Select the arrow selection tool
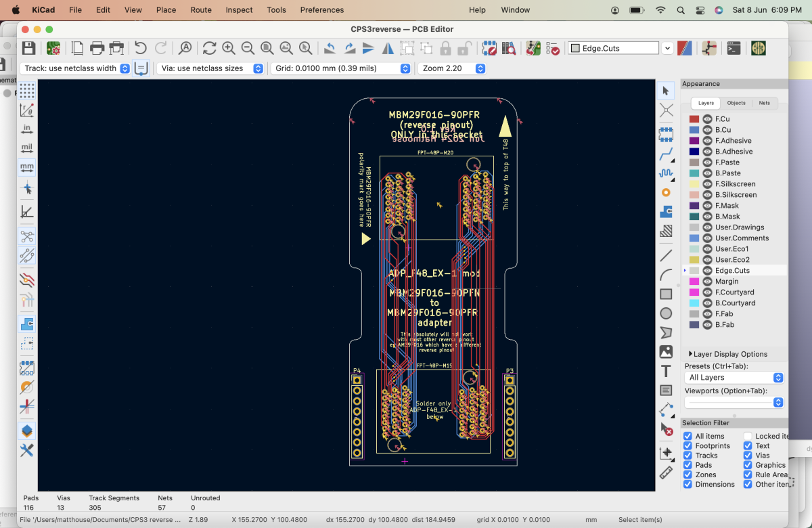The width and height of the screenshot is (812, 528). [x=666, y=91]
